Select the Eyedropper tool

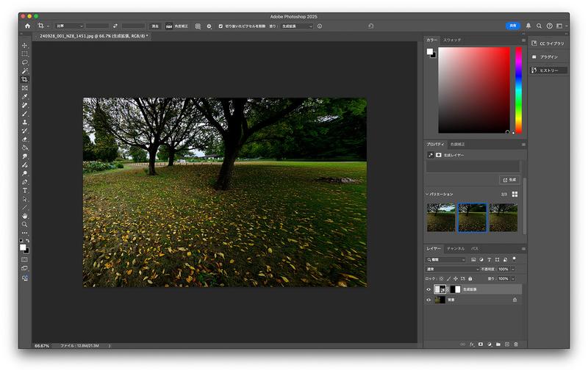pyautogui.click(x=24, y=96)
